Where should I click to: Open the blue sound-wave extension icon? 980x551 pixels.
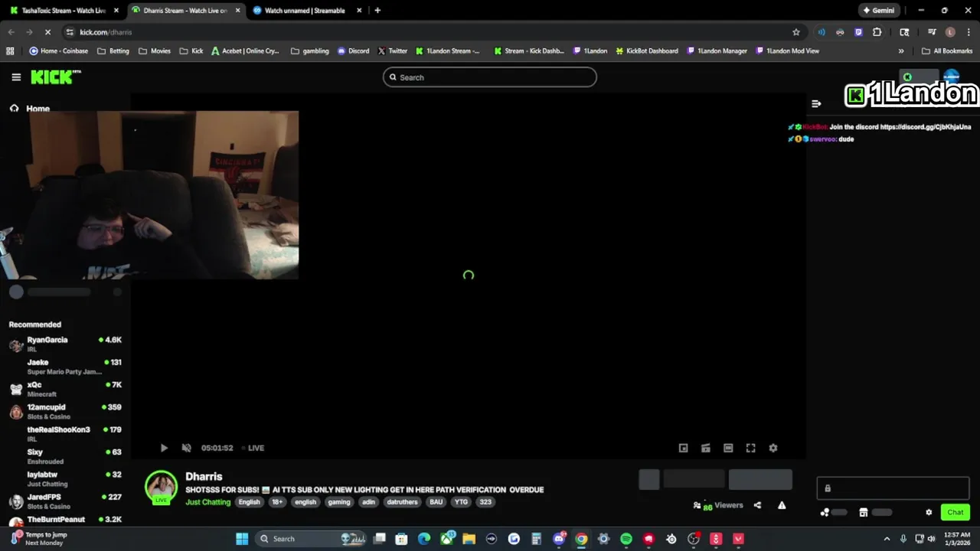(822, 32)
